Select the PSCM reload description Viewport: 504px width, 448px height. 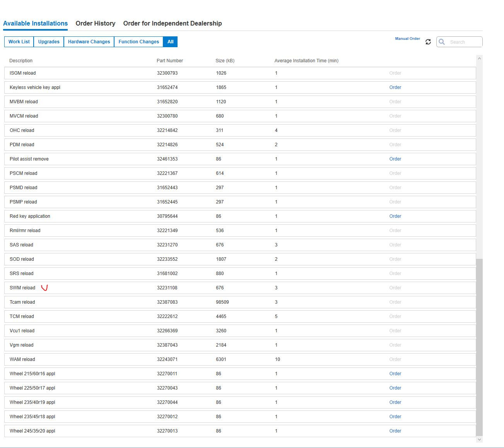[x=23, y=173]
